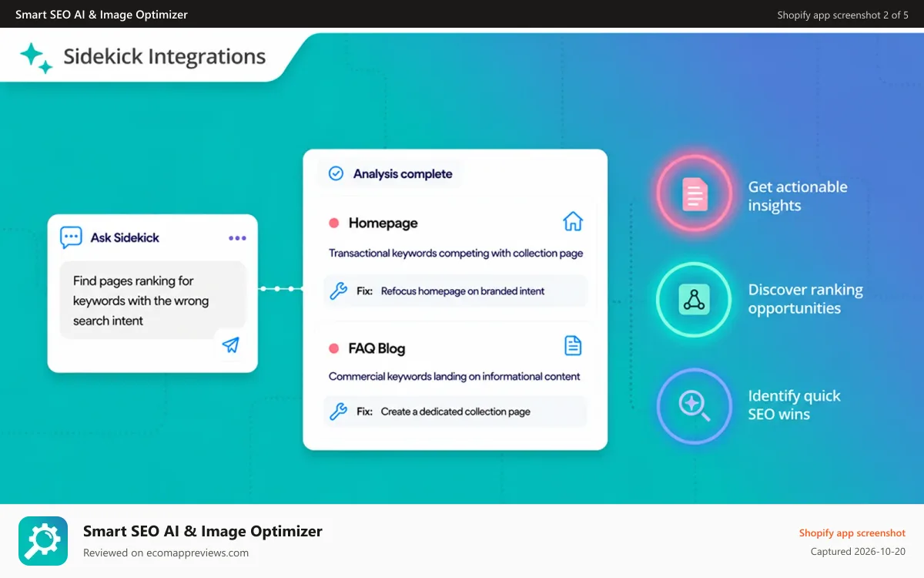
Task: Click top bar 'Smart SEO AI & Image Optimizer' title
Action: pyautogui.click(x=102, y=15)
